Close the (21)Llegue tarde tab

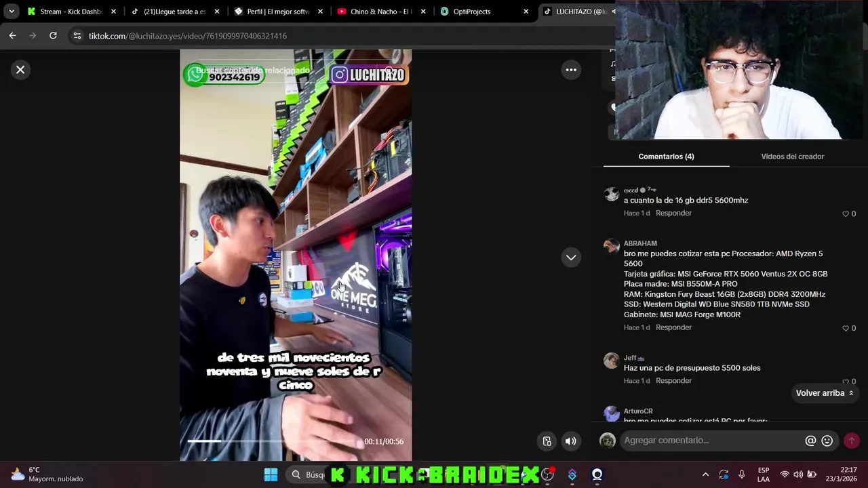click(217, 12)
